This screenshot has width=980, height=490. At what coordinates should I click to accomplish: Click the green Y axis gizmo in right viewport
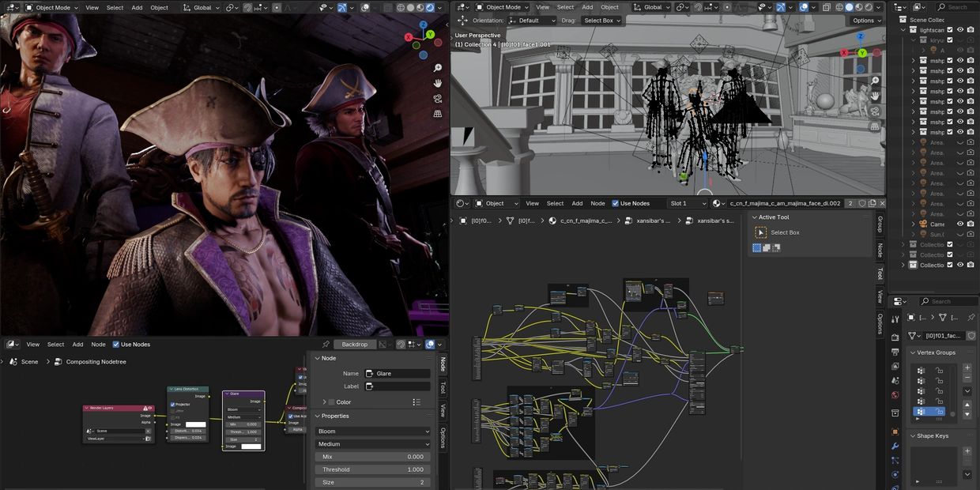click(862, 53)
